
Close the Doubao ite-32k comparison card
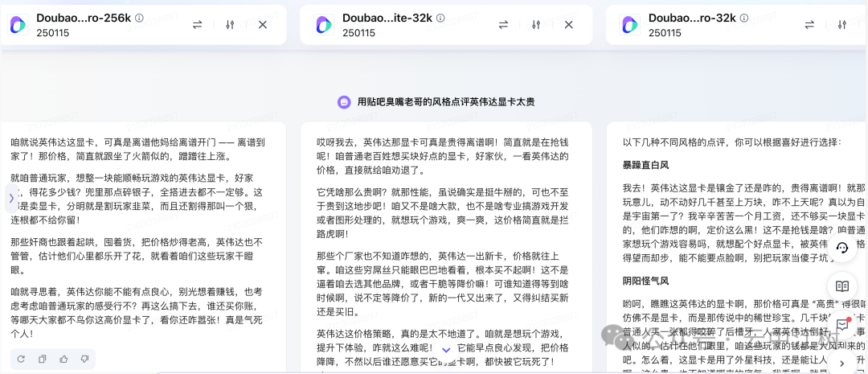pos(568,25)
